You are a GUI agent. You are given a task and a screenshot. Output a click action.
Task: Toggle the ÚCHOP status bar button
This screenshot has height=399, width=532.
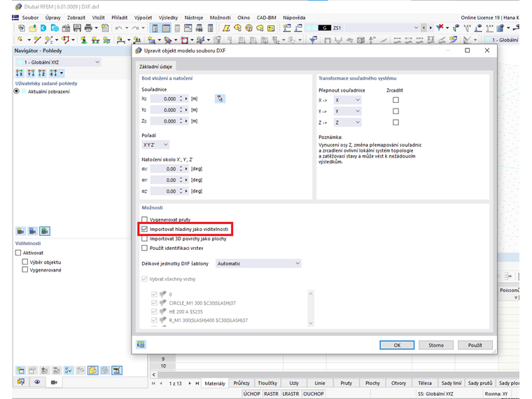tap(252, 393)
